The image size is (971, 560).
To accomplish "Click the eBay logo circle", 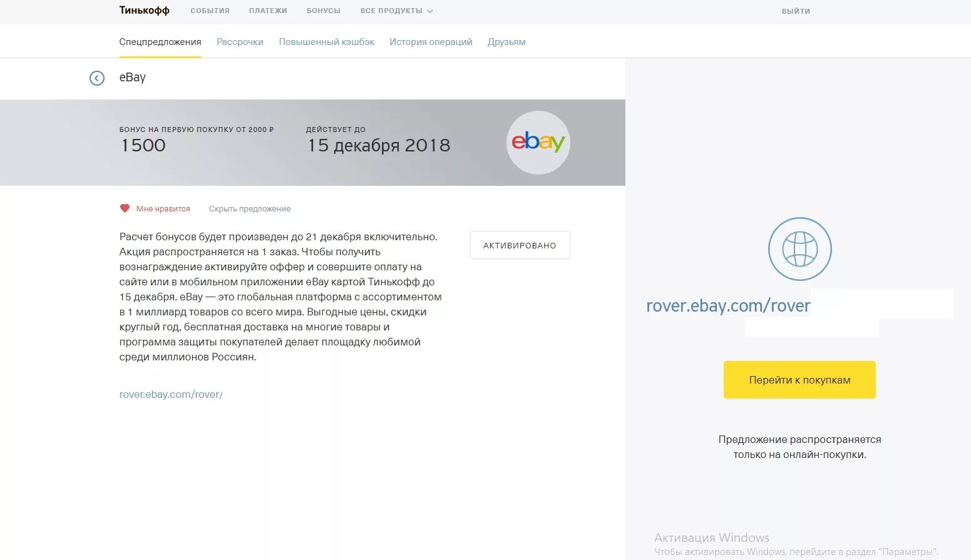I will click(538, 143).
